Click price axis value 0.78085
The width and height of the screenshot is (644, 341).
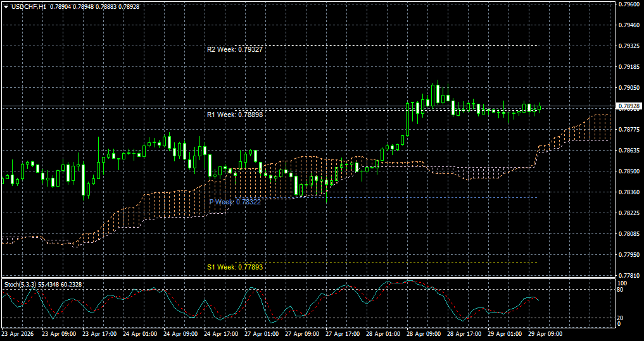[x=628, y=234]
